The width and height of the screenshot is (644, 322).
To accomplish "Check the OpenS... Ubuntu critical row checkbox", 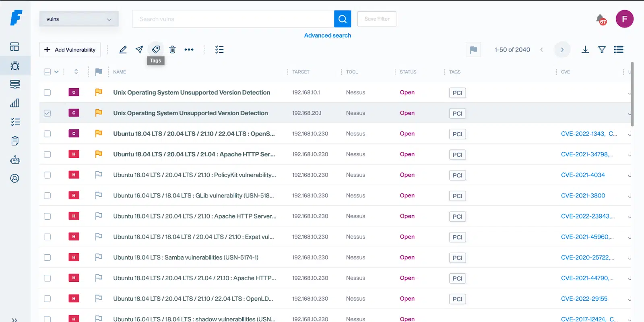I will pyautogui.click(x=47, y=134).
